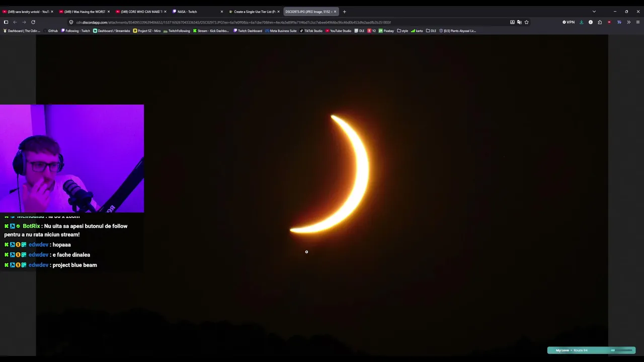
Task: Click the 'e fache dinalea' chat message
Action: [47, 255]
